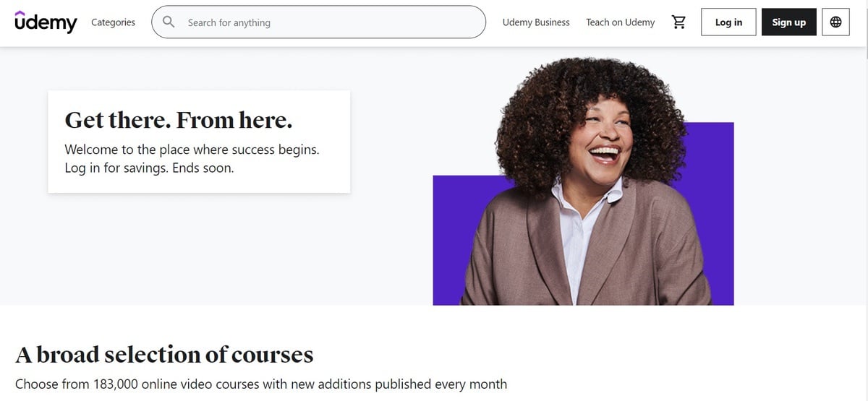Image resolution: width=868 pixels, height=401 pixels.
Task: Open the shopping cart icon
Action: (678, 22)
